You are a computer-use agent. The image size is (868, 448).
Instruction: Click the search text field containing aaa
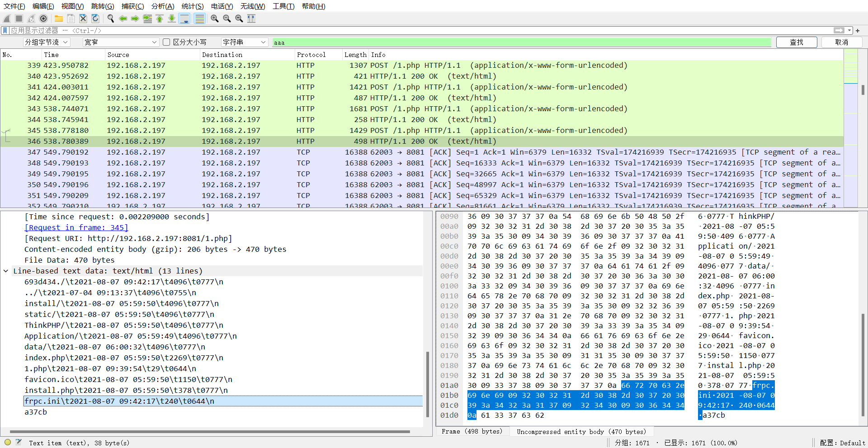tap(522, 42)
